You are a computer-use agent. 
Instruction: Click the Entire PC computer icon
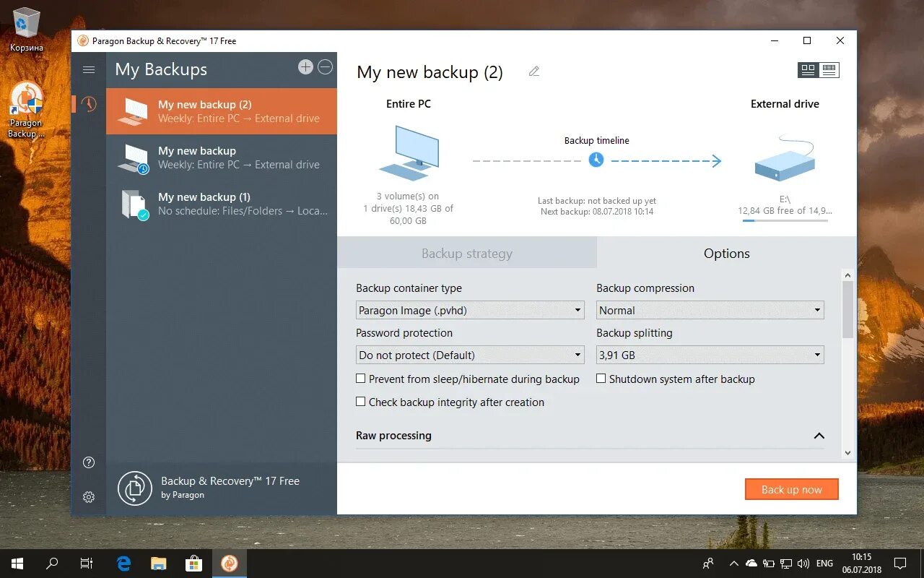pyautogui.click(x=409, y=152)
